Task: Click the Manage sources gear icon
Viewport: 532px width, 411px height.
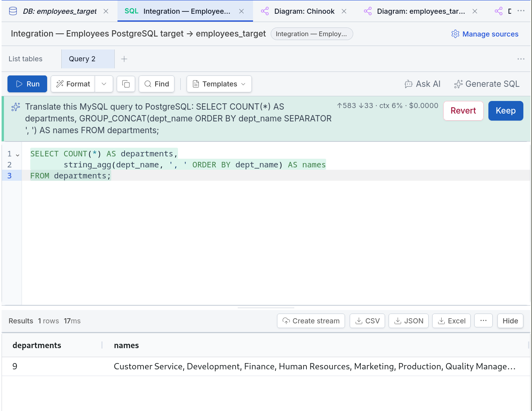Action: point(455,34)
